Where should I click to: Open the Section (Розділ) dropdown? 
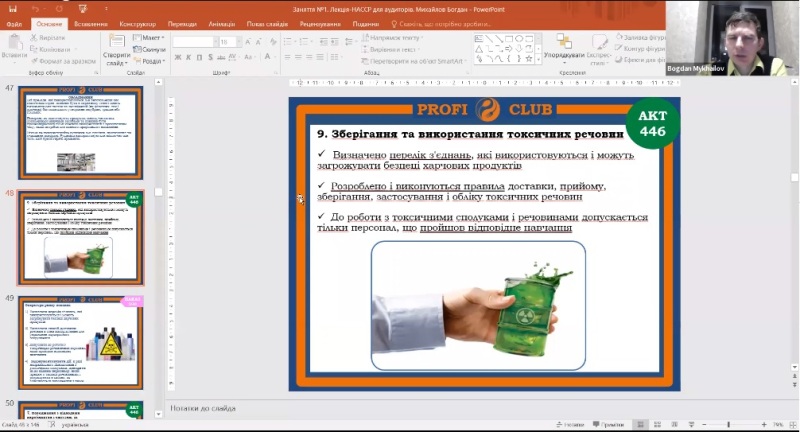pos(149,61)
